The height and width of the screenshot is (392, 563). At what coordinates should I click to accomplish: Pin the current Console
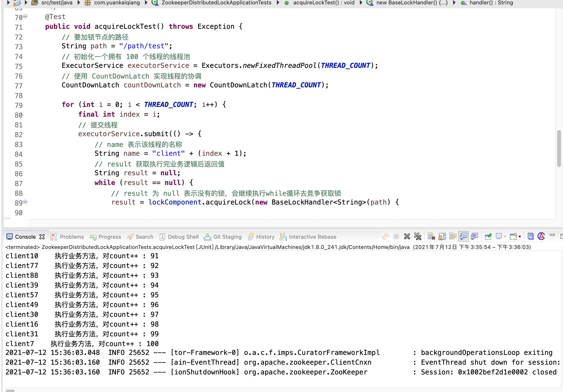pos(488,237)
